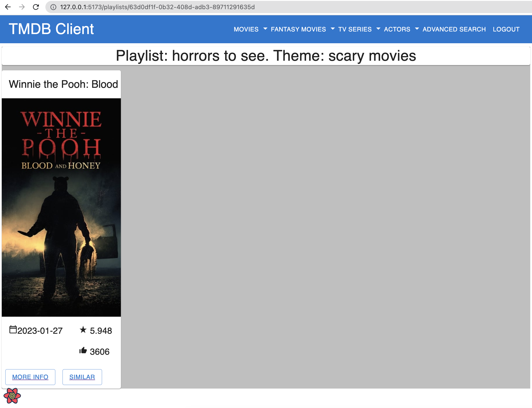The width and height of the screenshot is (532, 408).
Task: Expand the Actors dropdown arrow
Action: [x=417, y=29]
